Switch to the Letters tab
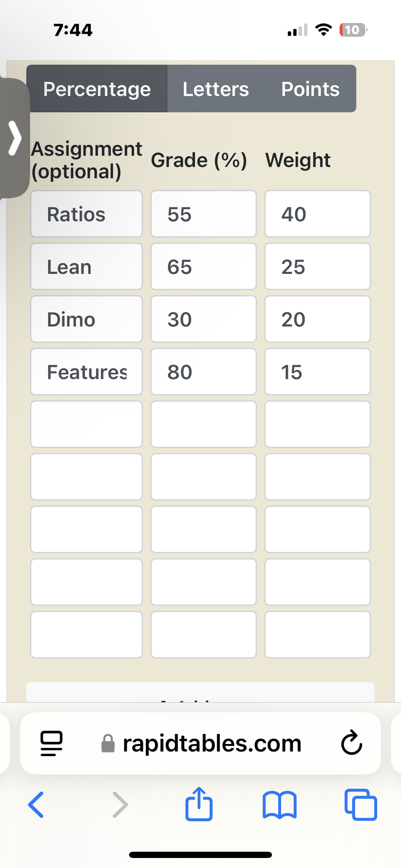This screenshot has width=401, height=868. point(216,89)
